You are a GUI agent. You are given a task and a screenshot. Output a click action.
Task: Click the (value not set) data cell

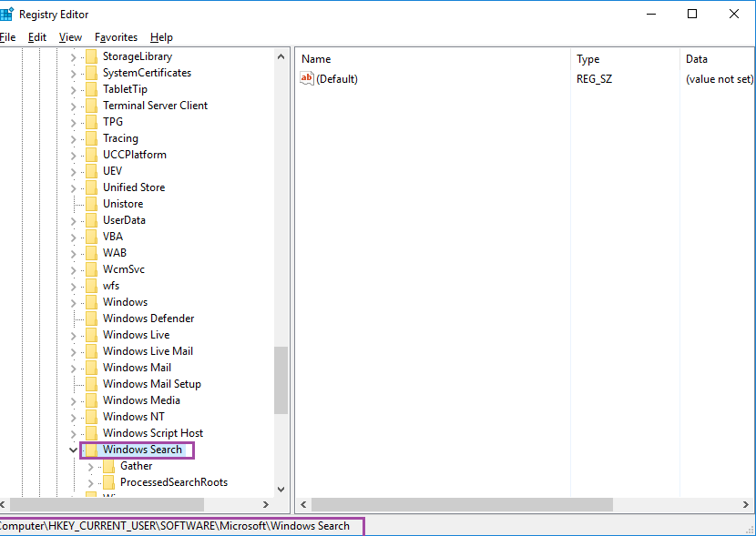[x=720, y=79]
